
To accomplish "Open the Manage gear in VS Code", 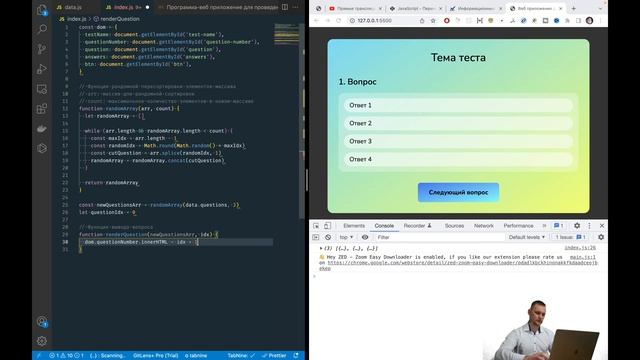I will point(42,341).
